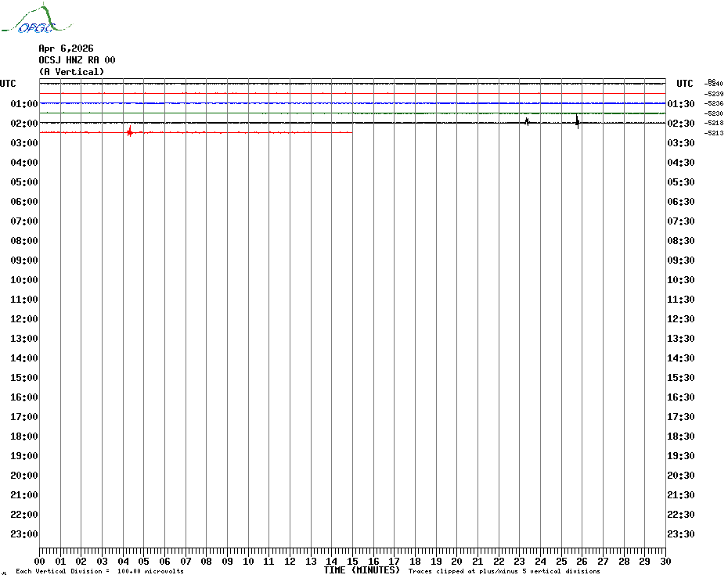The image size is (728, 582).
Task: Click the left UTC axis header
Action: tap(8, 84)
